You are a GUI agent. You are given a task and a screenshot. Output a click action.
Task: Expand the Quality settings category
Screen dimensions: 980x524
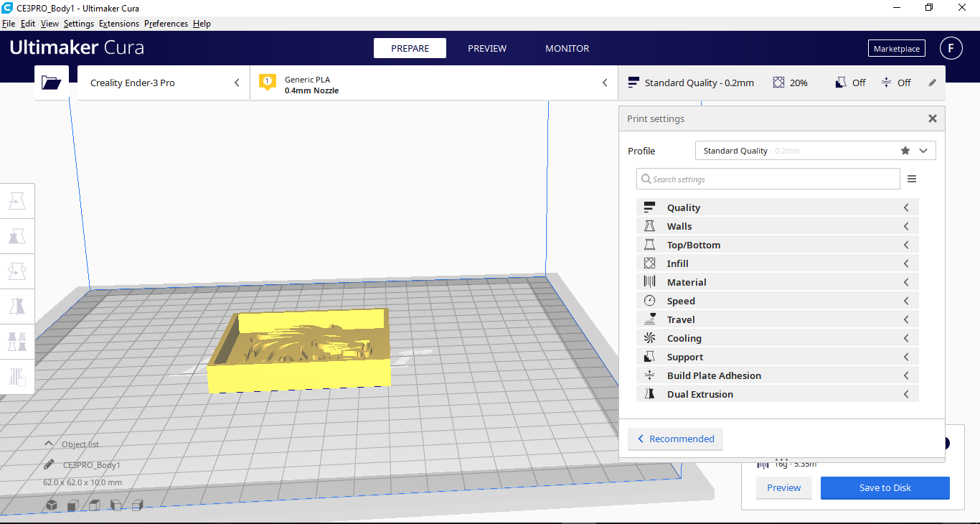point(777,207)
